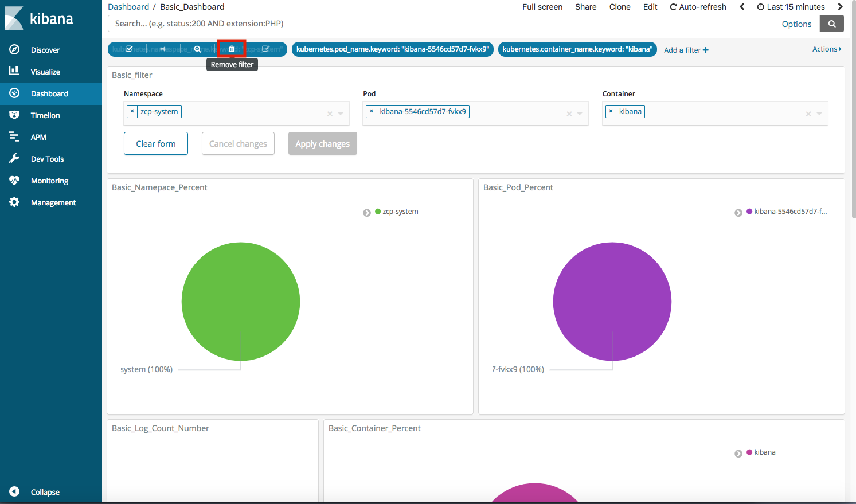This screenshot has height=504, width=856.
Task: Open the Namespace dropdown arrow
Action: pyautogui.click(x=341, y=114)
